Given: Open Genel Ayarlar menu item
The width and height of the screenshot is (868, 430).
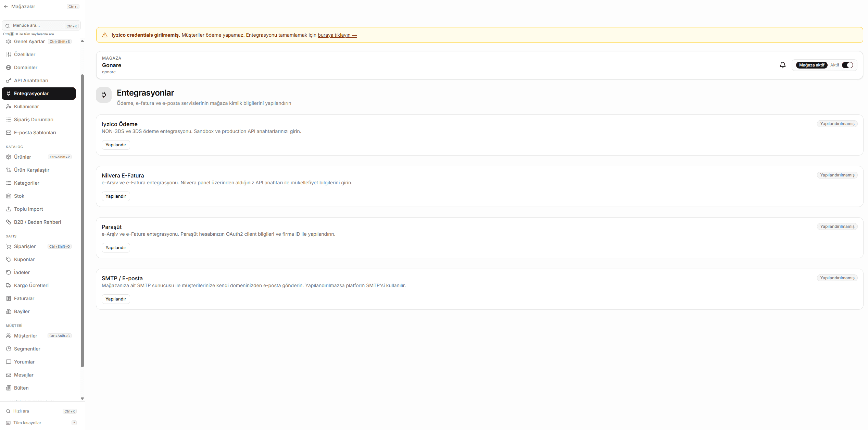Looking at the screenshot, I should (x=39, y=41).
